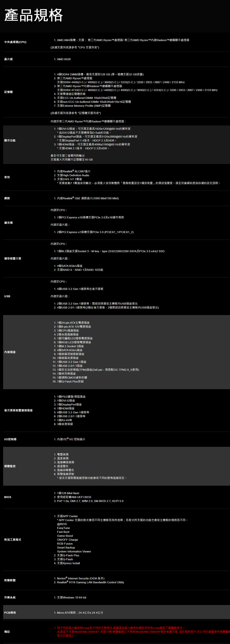Select the 晶片組 row label
Image resolution: width=230 pixels, height=644 pixels.
pyautogui.click(x=8, y=59)
